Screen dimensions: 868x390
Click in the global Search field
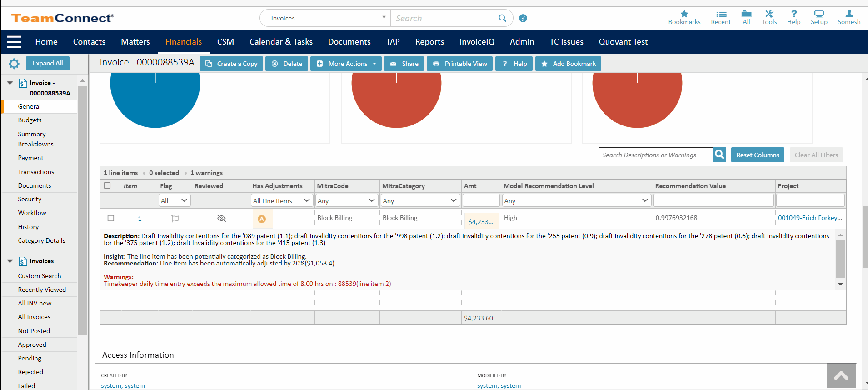442,18
